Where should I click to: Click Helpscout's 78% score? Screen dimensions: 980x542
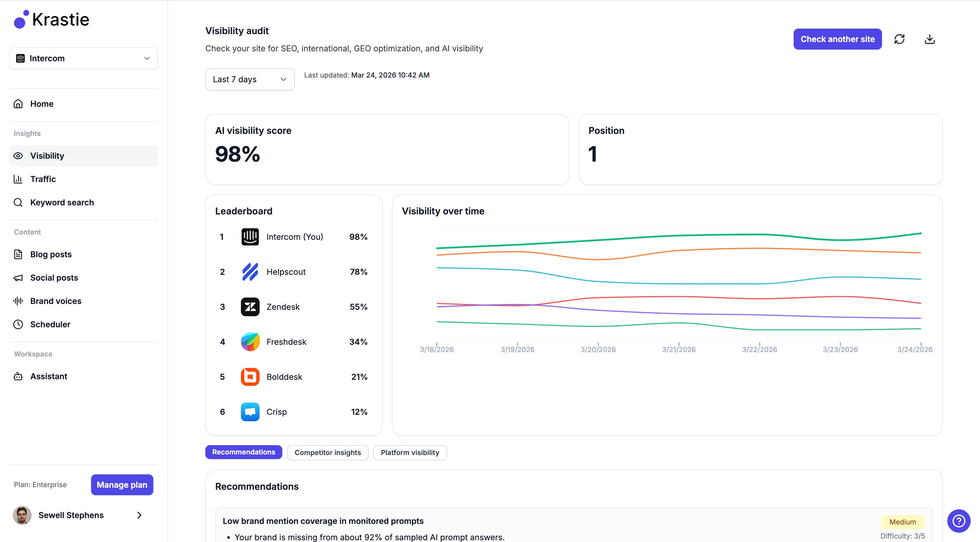click(359, 272)
